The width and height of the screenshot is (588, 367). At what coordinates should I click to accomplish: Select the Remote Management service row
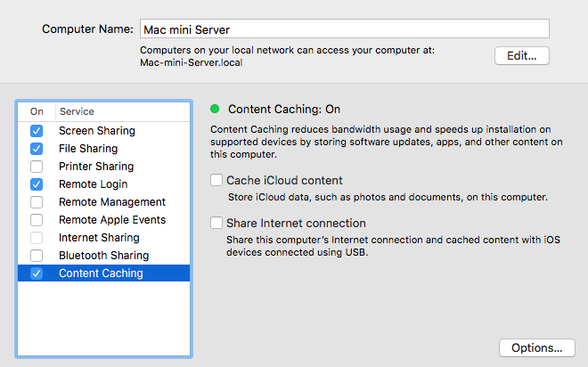click(x=104, y=202)
